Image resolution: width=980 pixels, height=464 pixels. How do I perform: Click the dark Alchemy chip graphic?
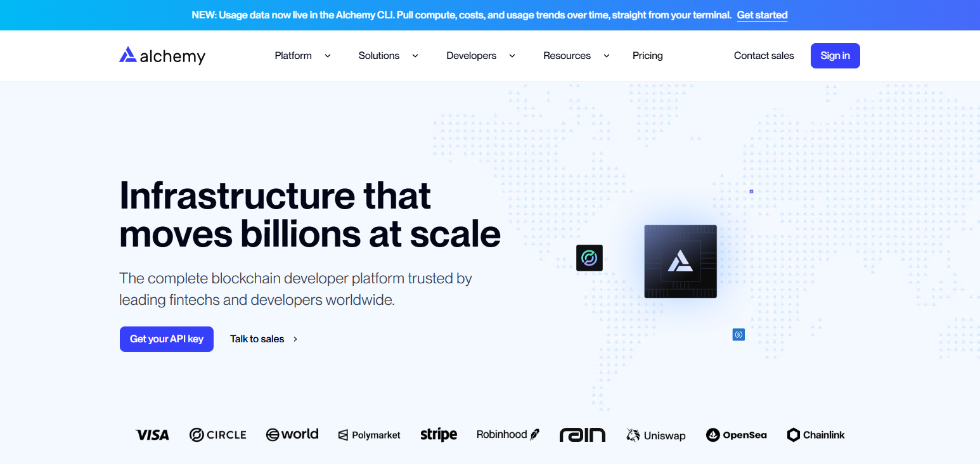[681, 261]
